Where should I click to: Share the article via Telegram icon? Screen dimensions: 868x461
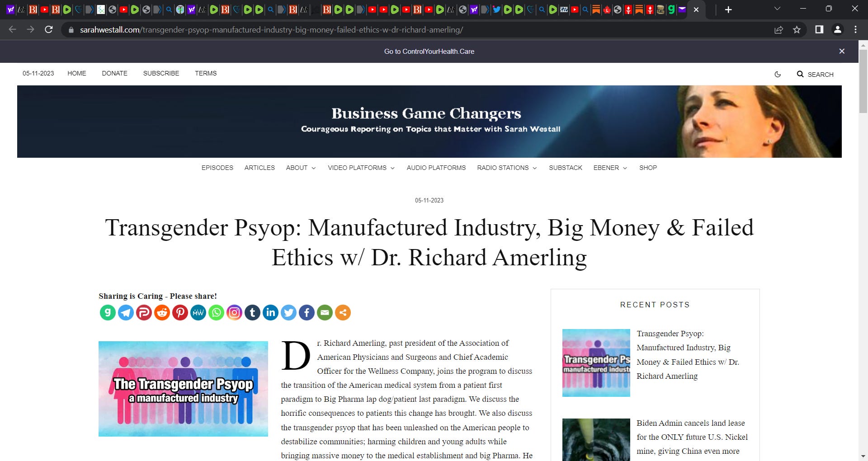click(x=126, y=312)
